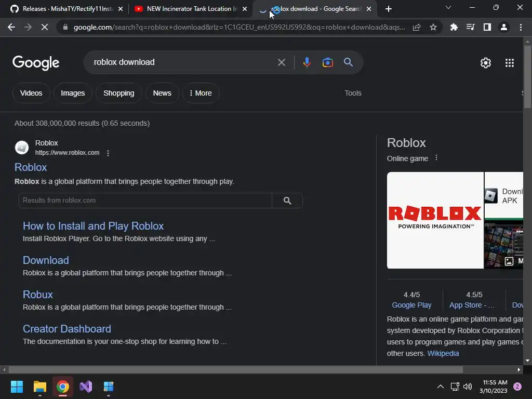
Task: Start voice search with microphone
Action: coord(307,62)
